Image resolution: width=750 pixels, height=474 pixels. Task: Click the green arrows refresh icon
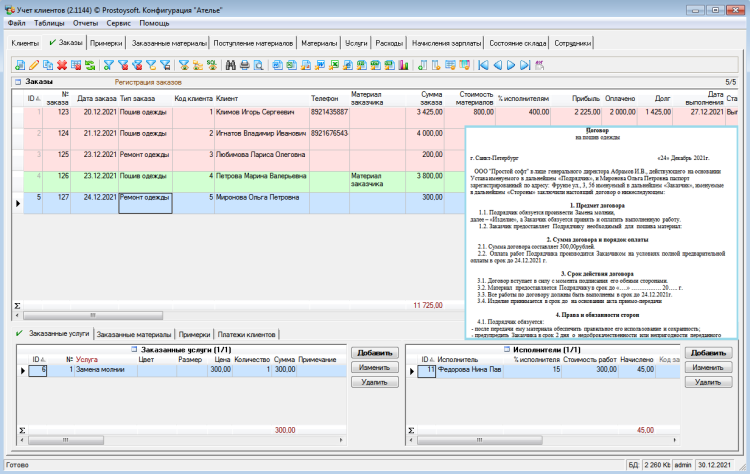tap(90, 65)
